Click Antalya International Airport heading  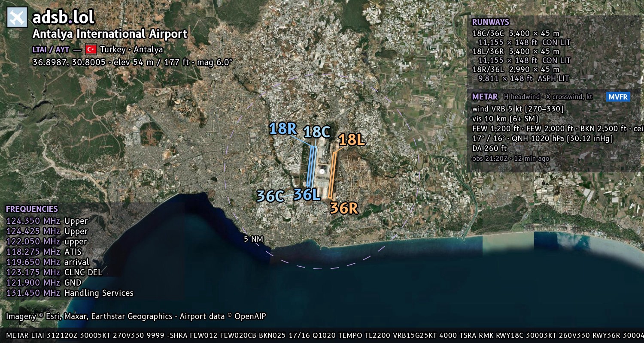click(x=110, y=34)
